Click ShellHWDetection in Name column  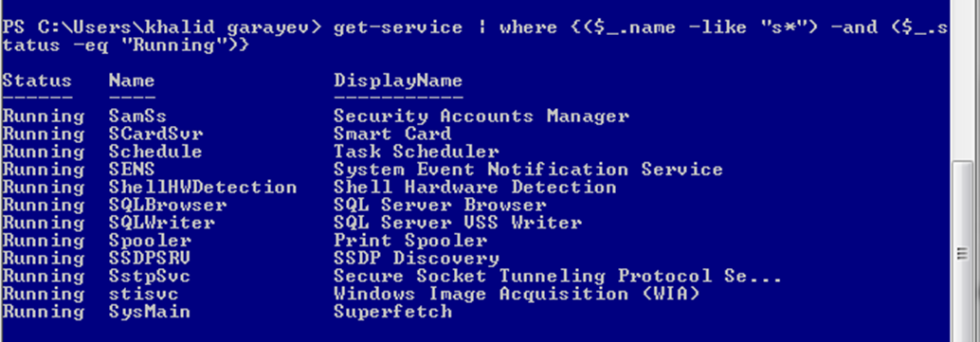coord(203,188)
